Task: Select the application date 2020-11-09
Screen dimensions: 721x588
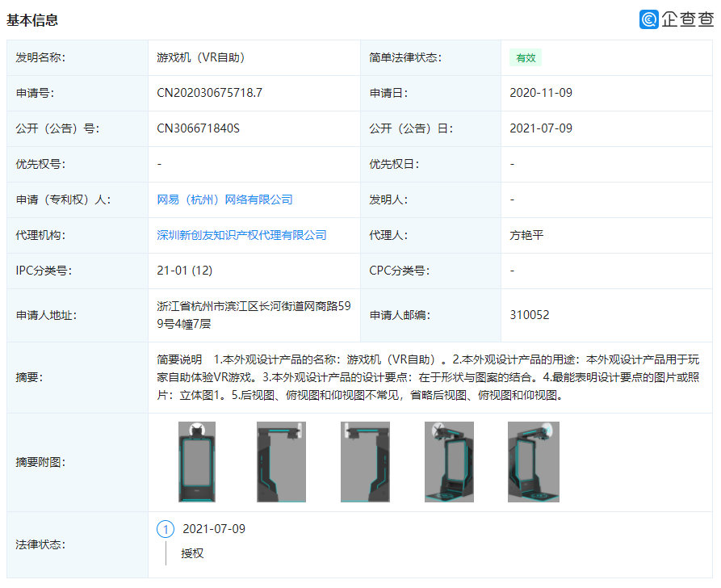Action: tap(541, 93)
